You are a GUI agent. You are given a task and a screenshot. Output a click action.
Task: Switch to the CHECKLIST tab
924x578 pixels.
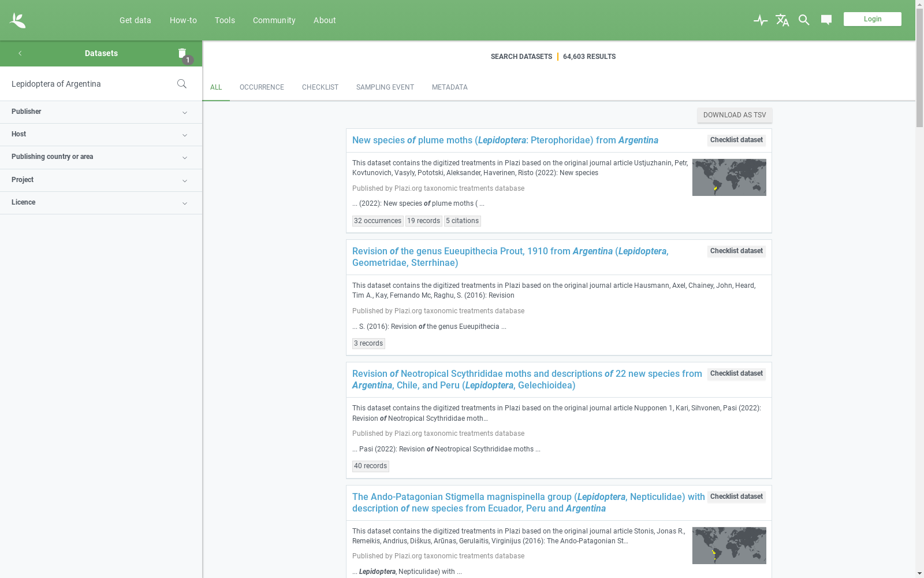pyautogui.click(x=320, y=87)
